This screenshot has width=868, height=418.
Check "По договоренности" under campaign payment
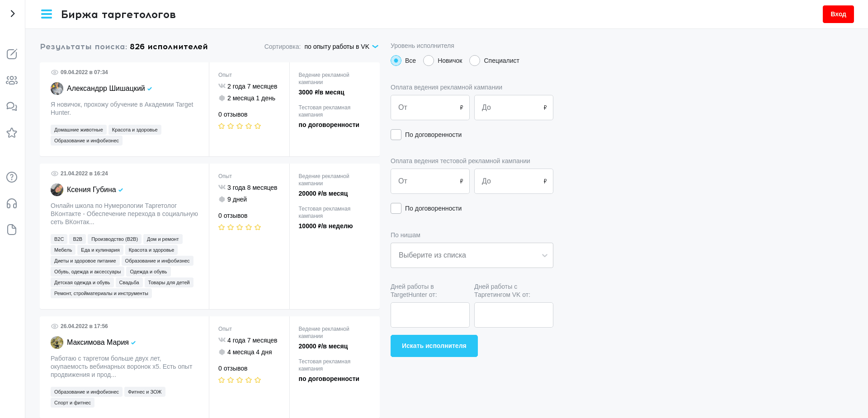click(x=396, y=135)
